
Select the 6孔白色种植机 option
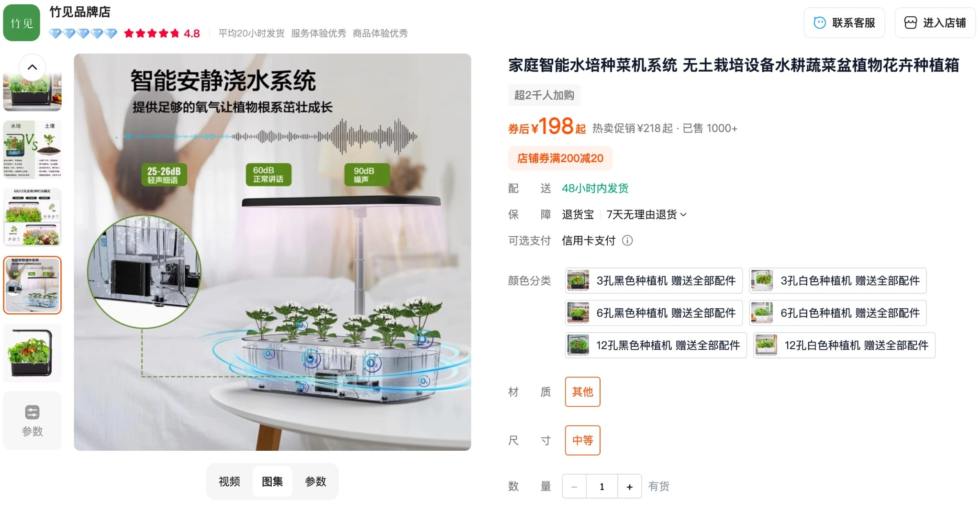pos(838,313)
